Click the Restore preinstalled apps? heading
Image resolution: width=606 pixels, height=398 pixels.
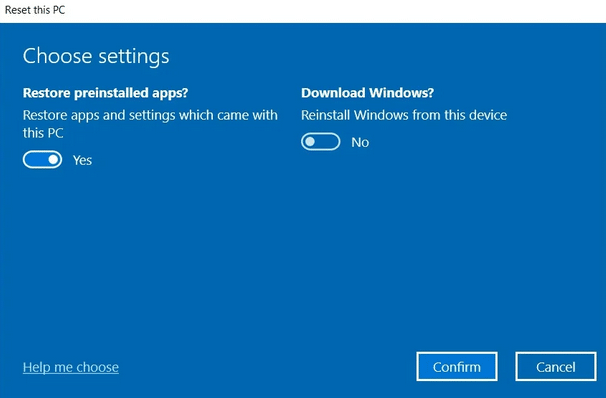(x=106, y=93)
